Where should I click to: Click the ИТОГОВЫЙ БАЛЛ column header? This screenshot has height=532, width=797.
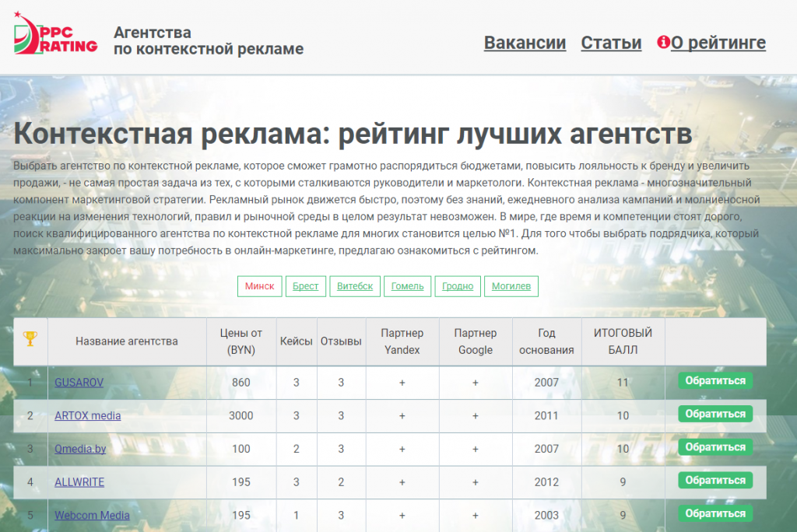(623, 341)
